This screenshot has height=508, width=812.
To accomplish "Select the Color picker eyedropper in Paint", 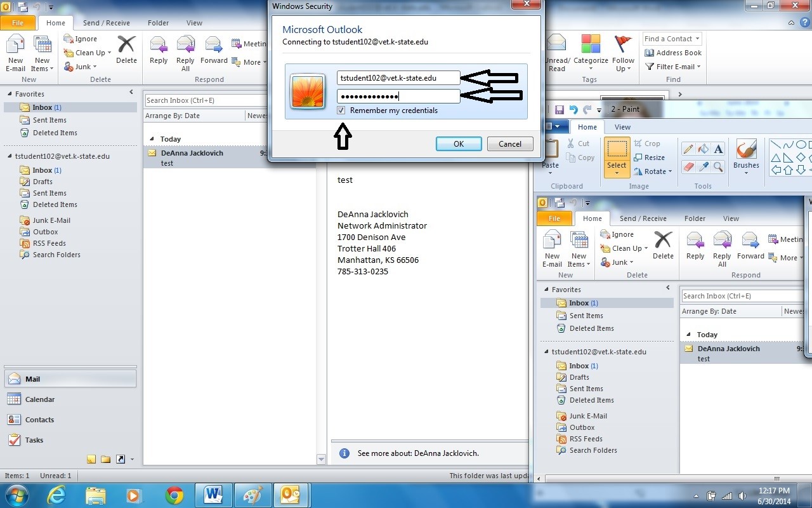I will (703, 166).
